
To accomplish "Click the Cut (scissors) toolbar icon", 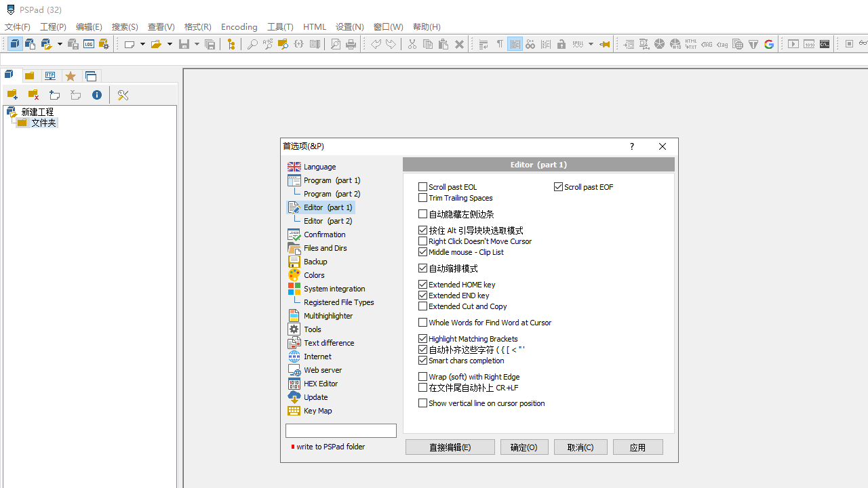I will pyautogui.click(x=412, y=43).
